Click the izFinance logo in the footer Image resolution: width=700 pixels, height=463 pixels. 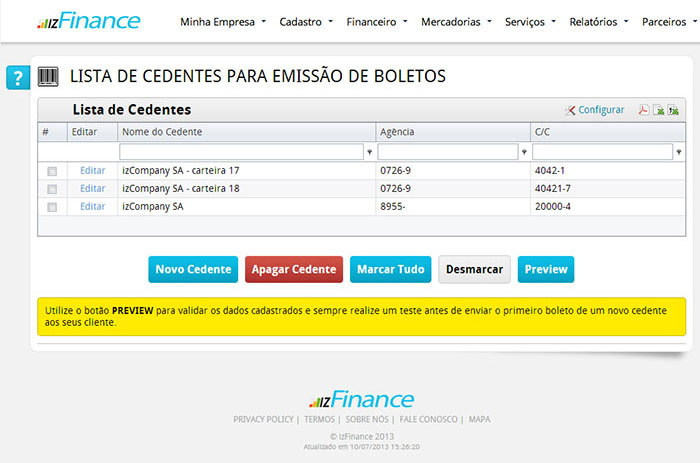coord(361,399)
